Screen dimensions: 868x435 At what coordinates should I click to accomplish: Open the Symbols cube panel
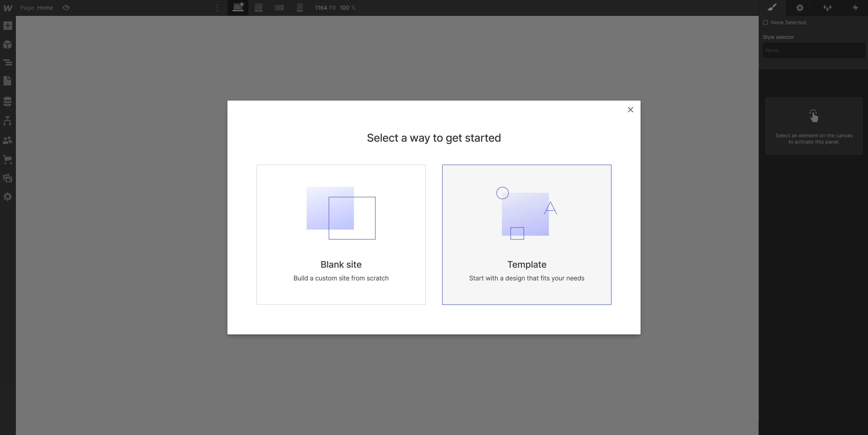pos(8,44)
